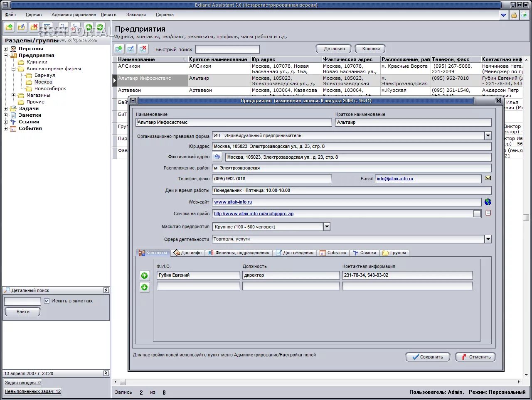Viewport: 532px width, 400px height.
Task: Click the copy address icon beside Фактический адрес
Action: 217,157
